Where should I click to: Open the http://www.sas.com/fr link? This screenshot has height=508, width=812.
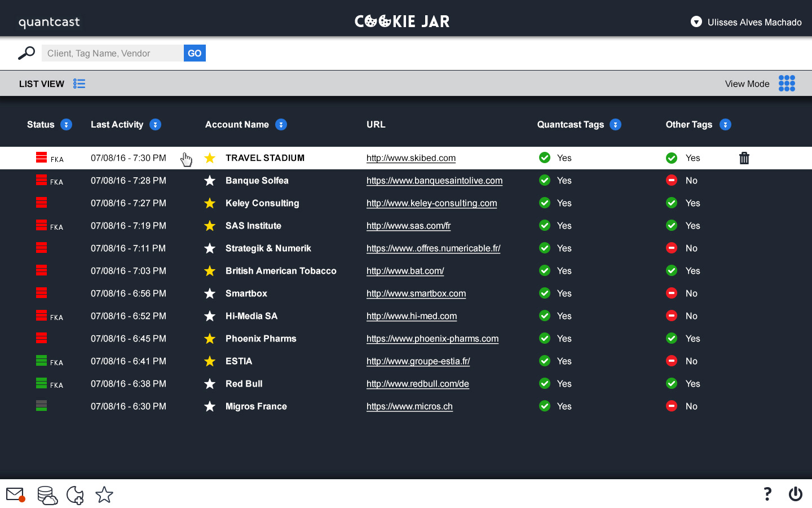coord(408,226)
